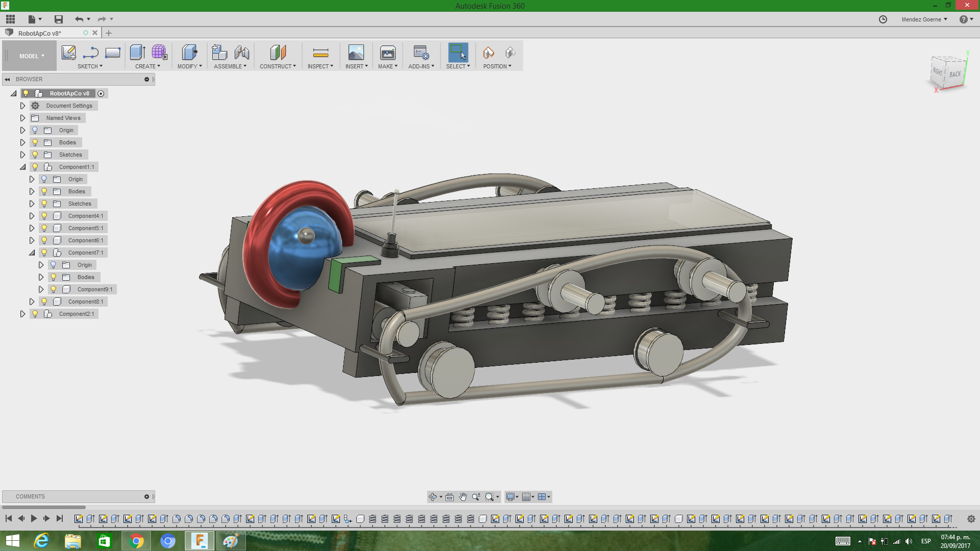Screen dimensions: 980x551
Task: Click the Extrude create icon
Action: [138, 53]
